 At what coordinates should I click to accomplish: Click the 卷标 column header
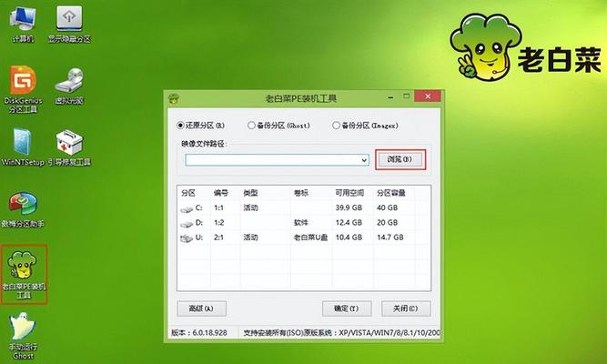(301, 193)
